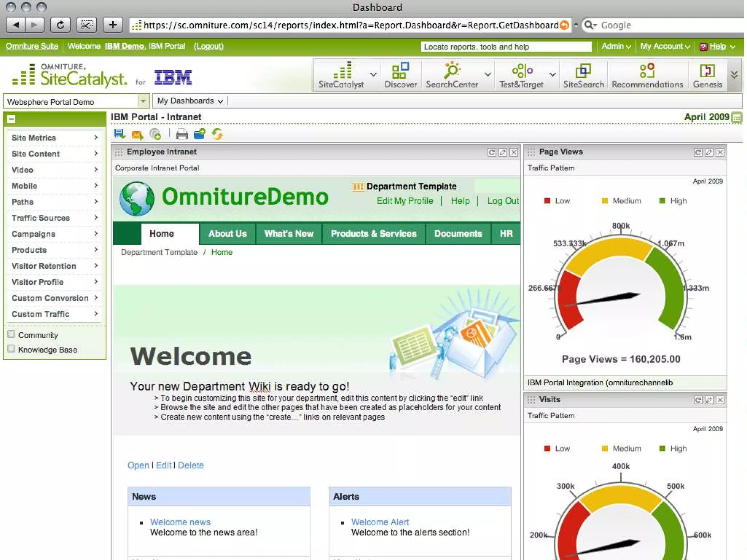Expand the Traffic Sources menu

[54, 218]
